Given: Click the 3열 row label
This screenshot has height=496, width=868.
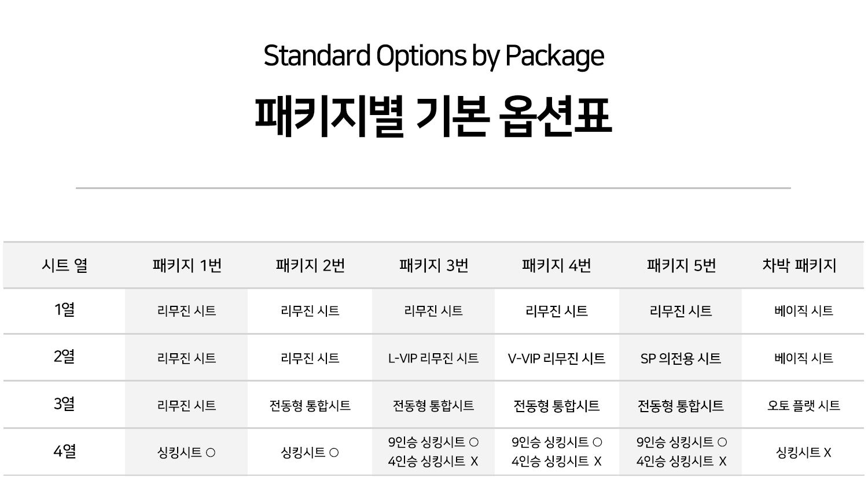Looking at the screenshot, I should click(65, 404).
